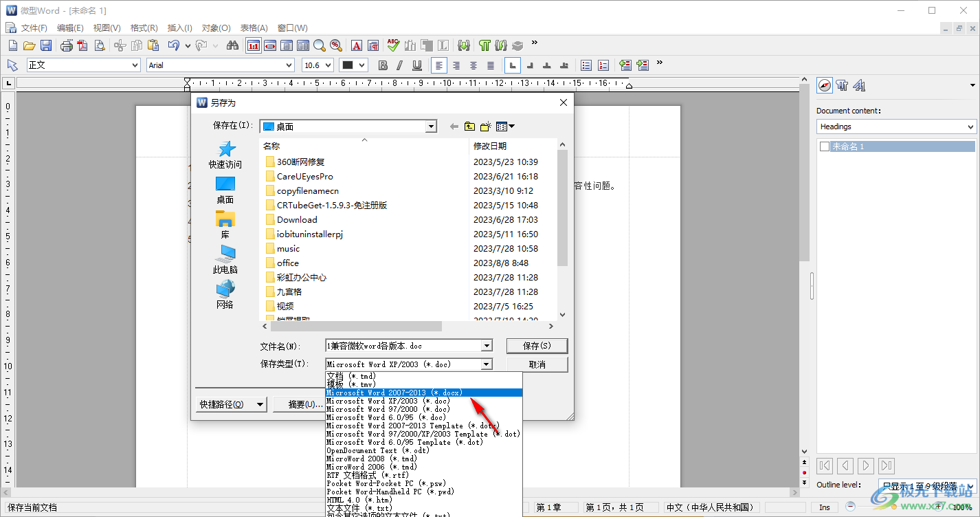Open character format red A icon
Image resolution: width=980 pixels, height=517 pixels.
[357, 45]
